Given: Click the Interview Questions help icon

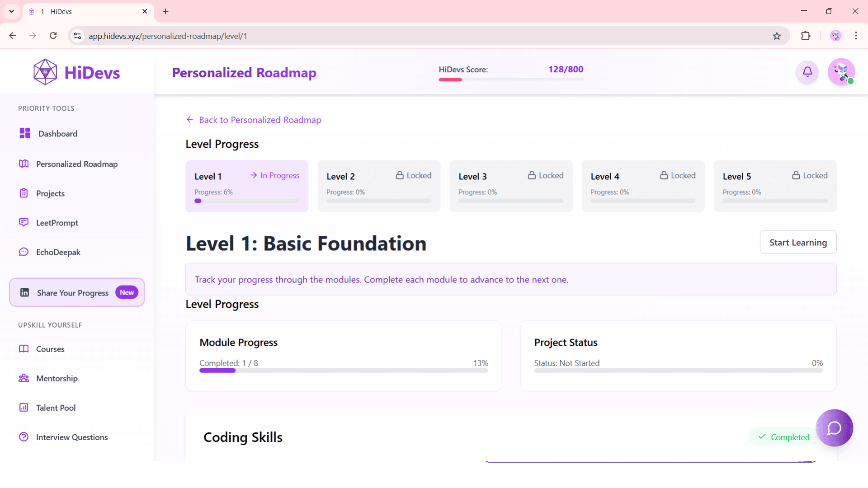Looking at the screenshot, I should point(24,436).
